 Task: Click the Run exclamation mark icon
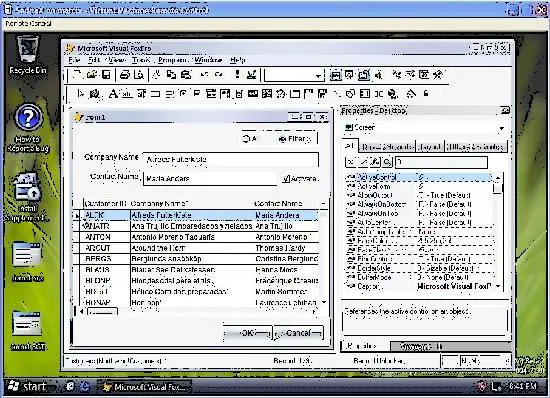[237, 75]
